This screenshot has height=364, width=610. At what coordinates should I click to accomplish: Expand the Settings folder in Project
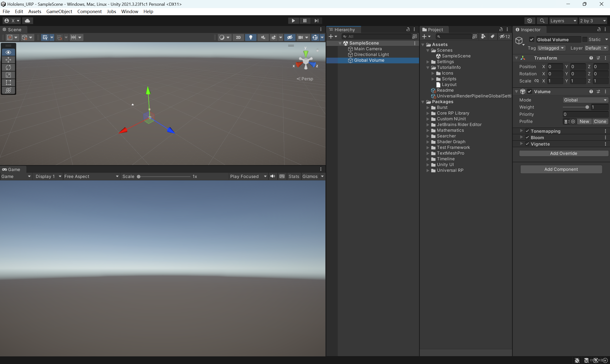(x=428, y=62)
